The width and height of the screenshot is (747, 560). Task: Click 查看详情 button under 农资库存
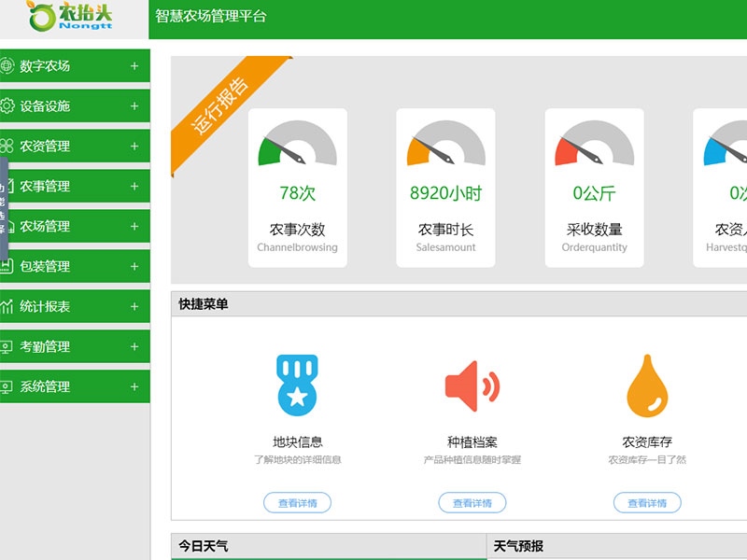[x=646, y=503]
